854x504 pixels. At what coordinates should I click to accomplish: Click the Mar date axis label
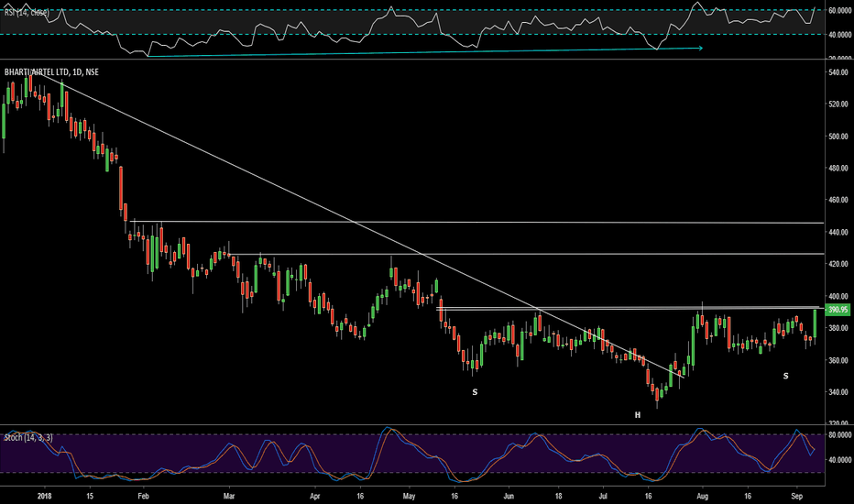pyautogui.click(x=229, y=497)
